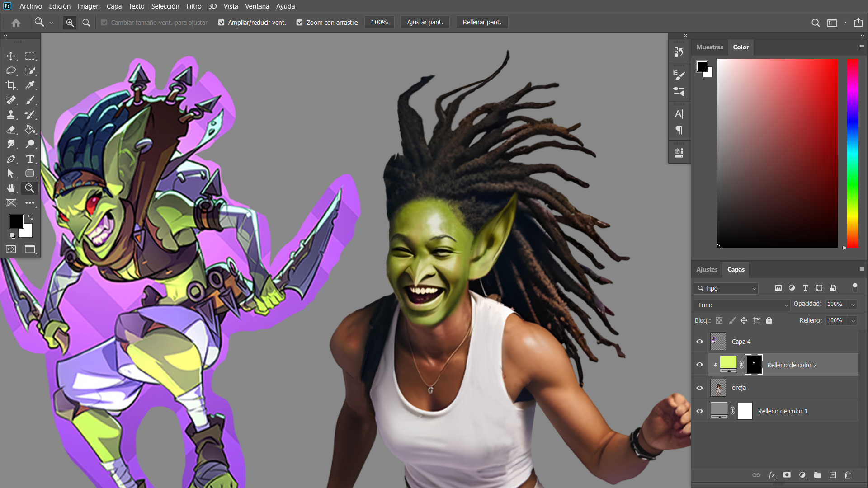Click the delete layer trash icon
This screenshot has width=868, height=488.
[x=848, y=475]
